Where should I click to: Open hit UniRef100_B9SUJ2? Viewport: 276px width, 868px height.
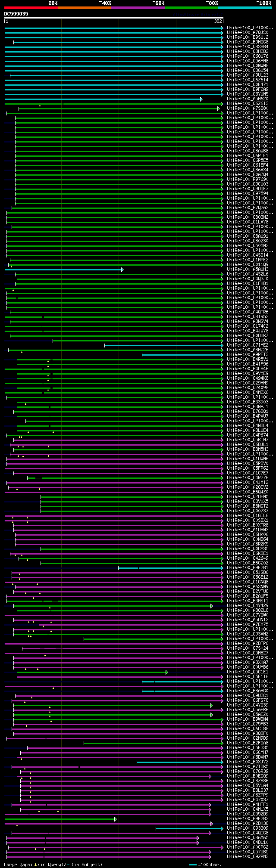pyautogui.click(x=248, y=37)
